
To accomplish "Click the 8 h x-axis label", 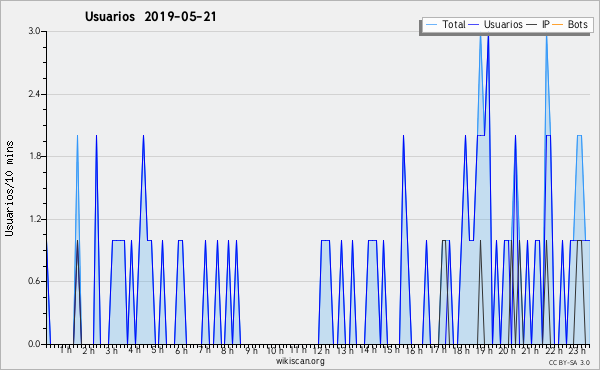I will point(227,350).
